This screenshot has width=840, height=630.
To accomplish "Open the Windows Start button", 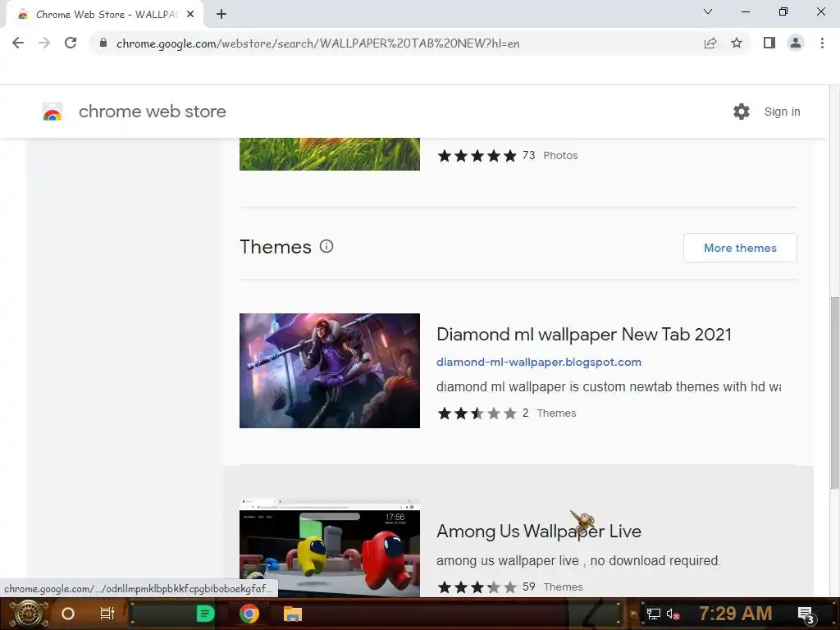I will tap(28, 614).
